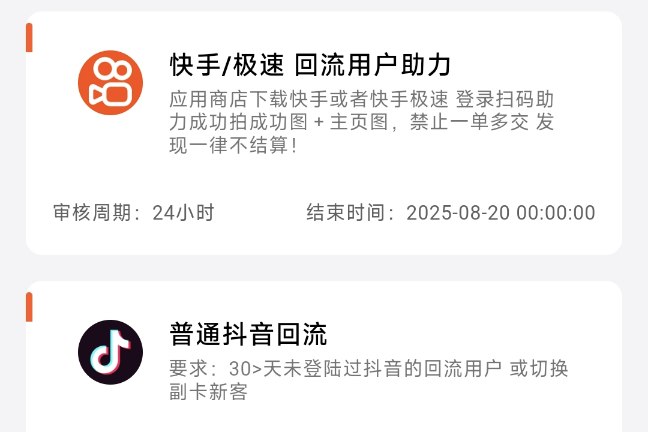Open the first task card for Kuaishou
Image resolution: width=648 pixels, height=432 pixels.
pos(324,133)
